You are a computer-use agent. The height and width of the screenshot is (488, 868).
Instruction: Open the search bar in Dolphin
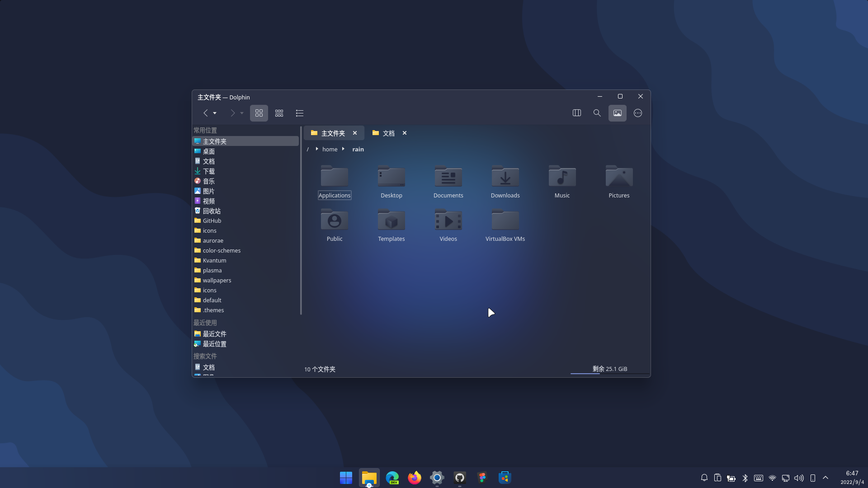pyautogui.click(x=597, y=113)
